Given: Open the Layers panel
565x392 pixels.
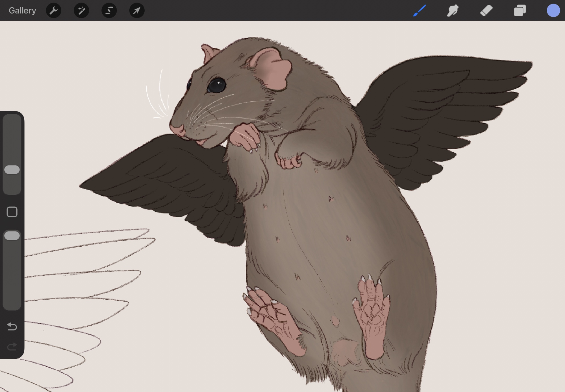Looking at the screenshot, I should (520, 10).
